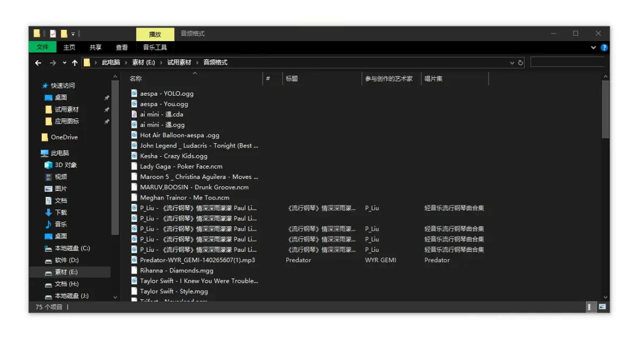Click the Up one level arrow
This screenshot has width=644, height=341.
[75, 63]
